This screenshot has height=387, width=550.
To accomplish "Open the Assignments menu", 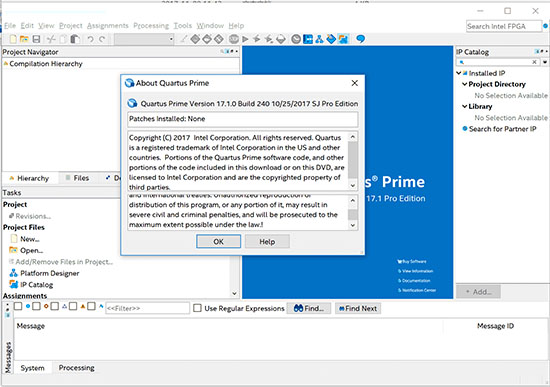I will (x=108, y=26).
